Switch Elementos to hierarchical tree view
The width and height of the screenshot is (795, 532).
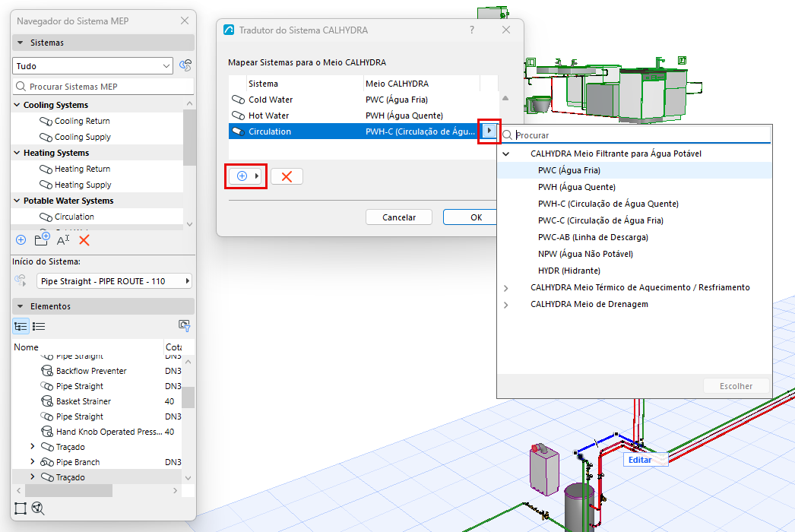(x=21, y=326)
